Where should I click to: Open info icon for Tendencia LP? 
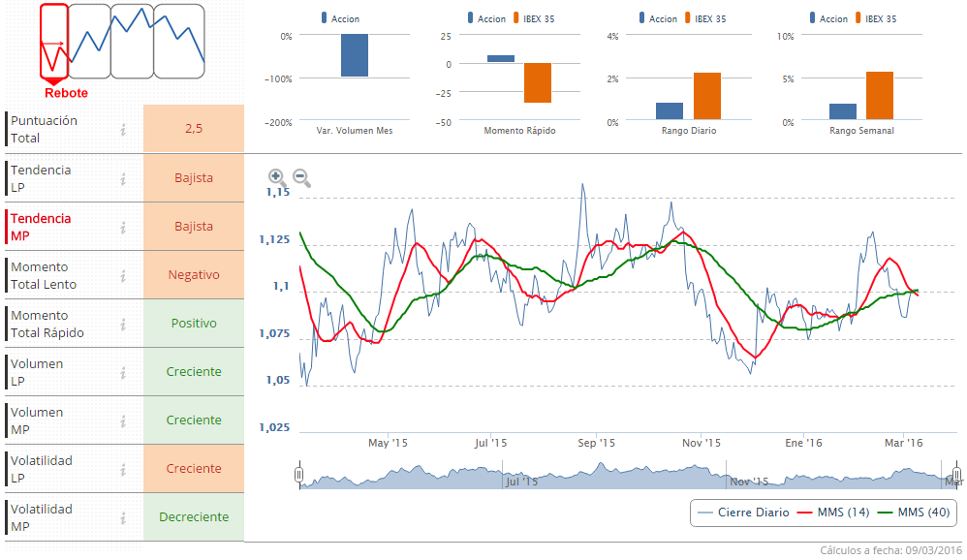(x=123, y=178)
